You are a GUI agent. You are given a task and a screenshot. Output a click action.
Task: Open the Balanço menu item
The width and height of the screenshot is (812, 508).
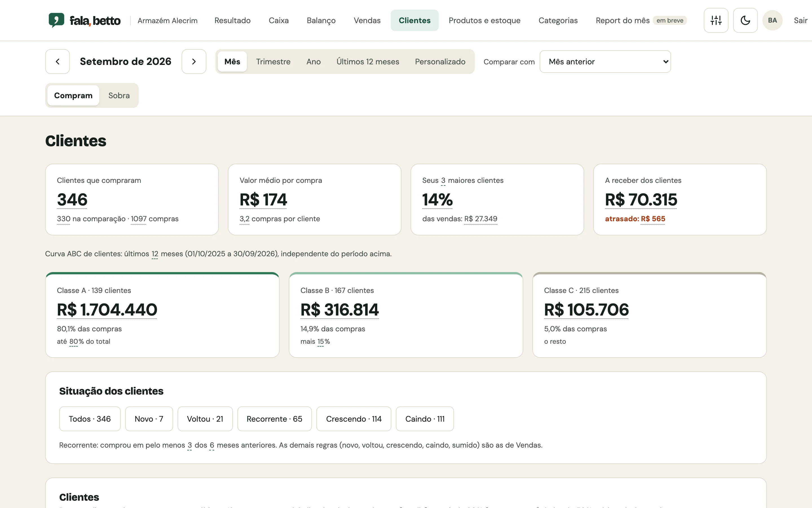click(321, 21)
